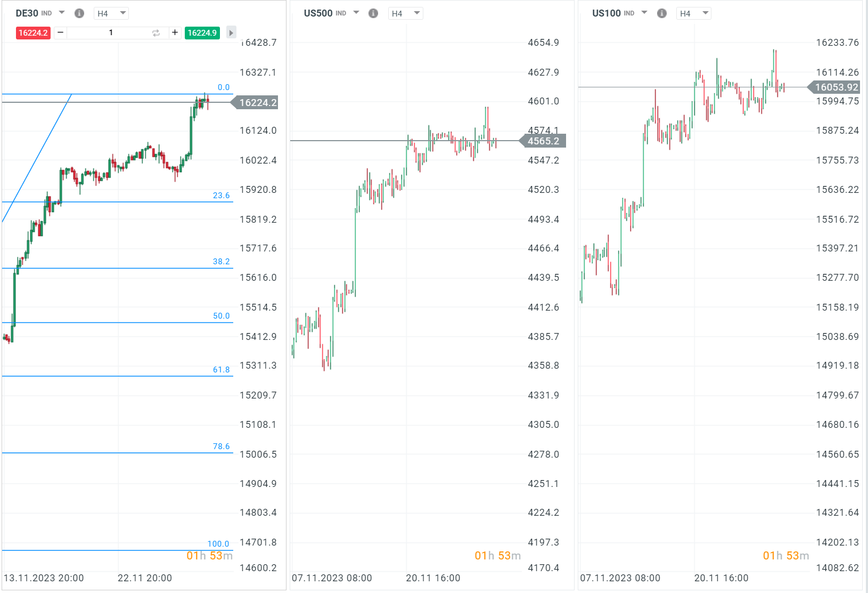Expand the DE30 trade panel with the arrow icon
This screenshot has height=593, width=868.
231,33
